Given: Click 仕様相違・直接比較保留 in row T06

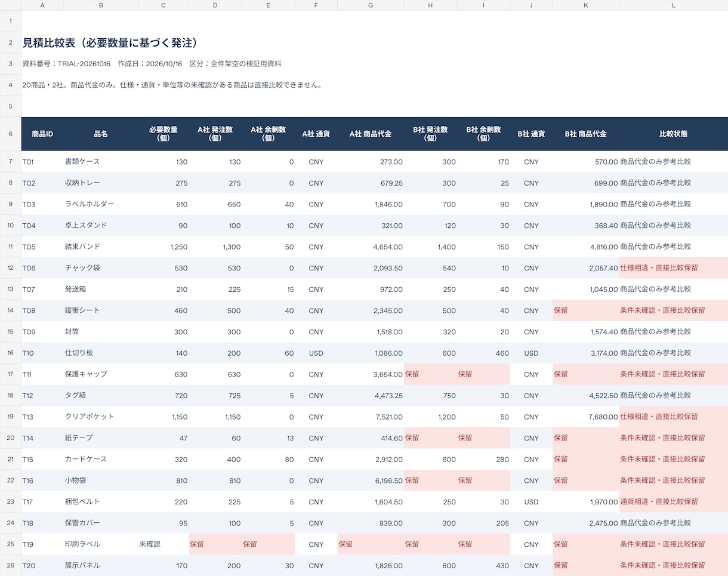Looking at the screenshot, I should coord(673,268).
